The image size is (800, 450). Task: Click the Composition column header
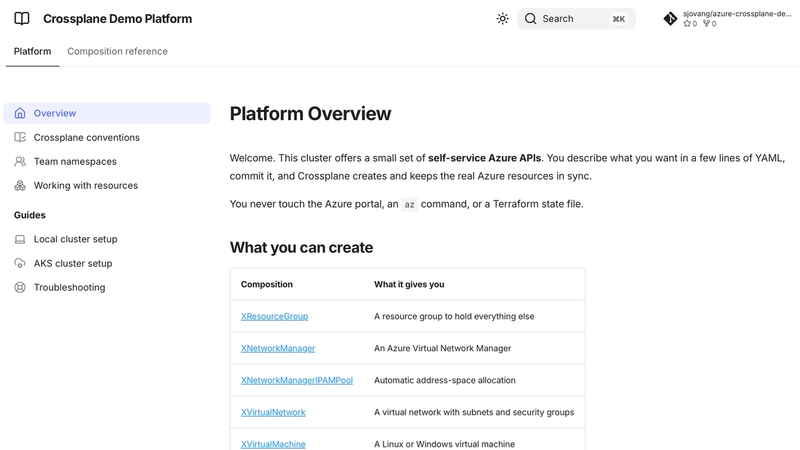(267, 284)
